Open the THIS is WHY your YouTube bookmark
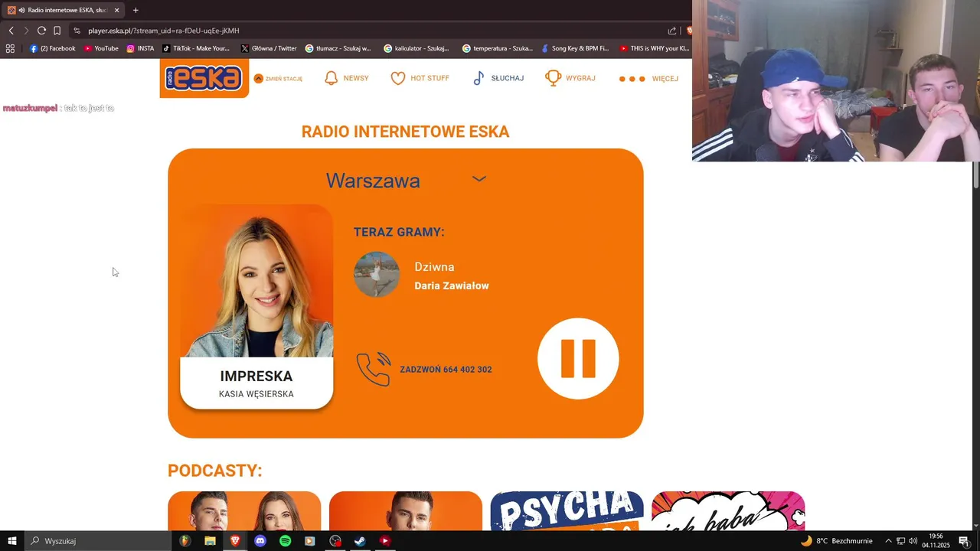 click(655, 48)
